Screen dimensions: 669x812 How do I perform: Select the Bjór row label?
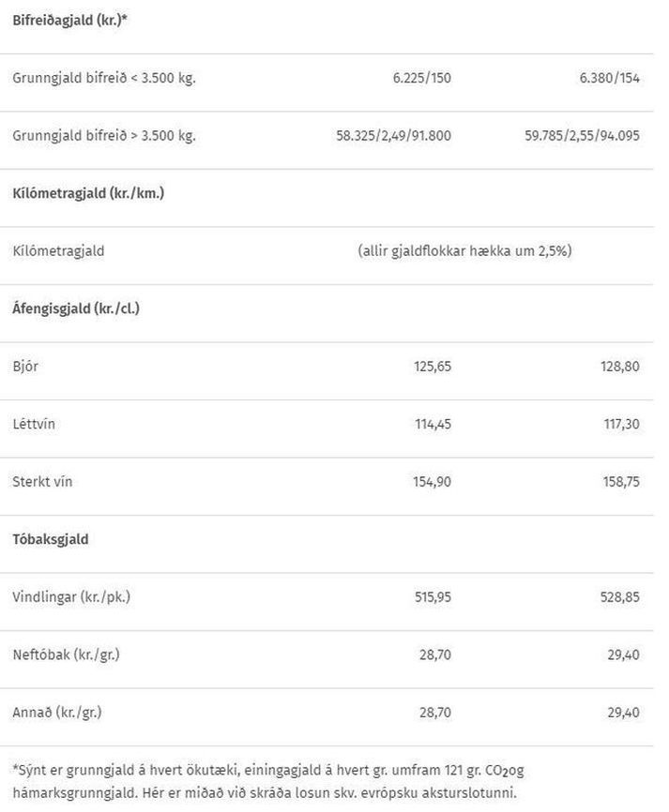pyautogui.click(x=25, y=366)
